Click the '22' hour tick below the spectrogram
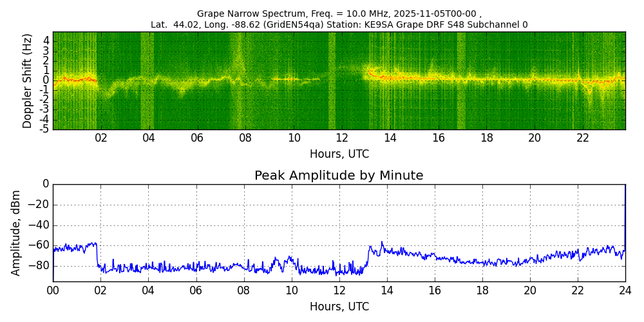644x322 pixels. 583,138
